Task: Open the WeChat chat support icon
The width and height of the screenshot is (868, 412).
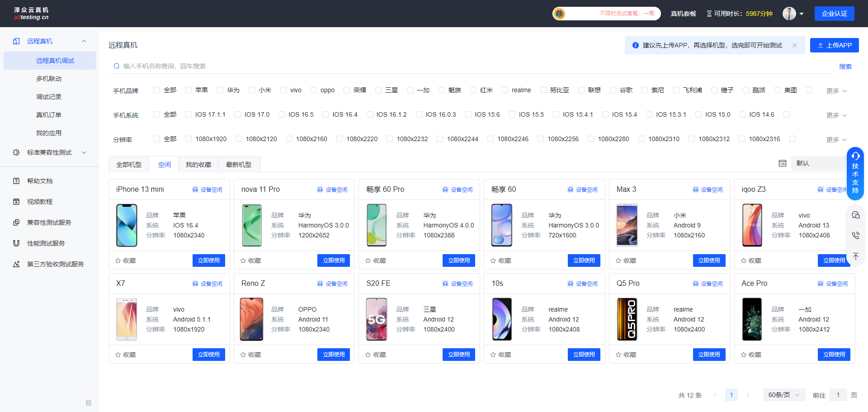Action: 856,215
